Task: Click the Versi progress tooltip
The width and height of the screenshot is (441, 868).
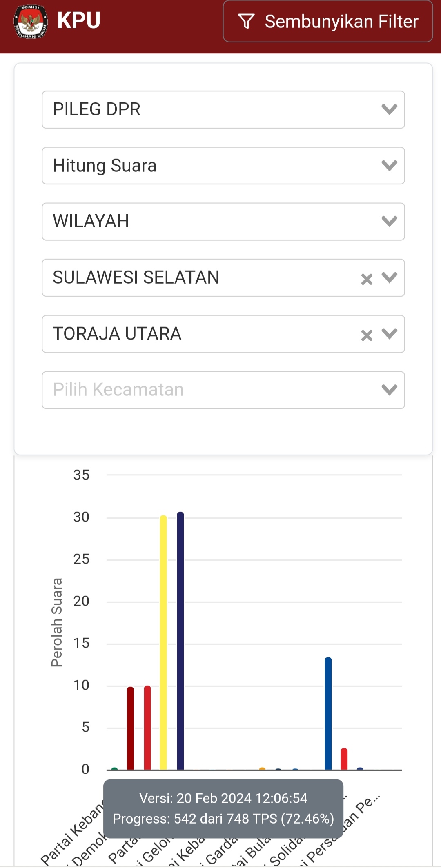Action: (x=223, y=808)
